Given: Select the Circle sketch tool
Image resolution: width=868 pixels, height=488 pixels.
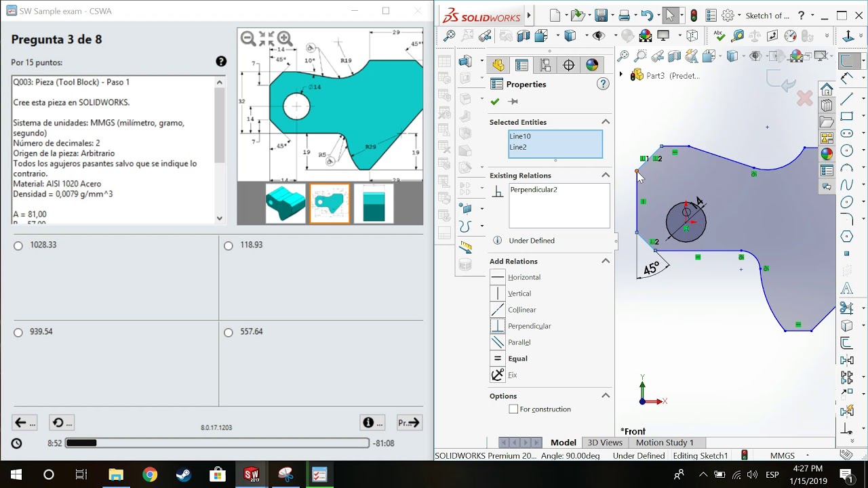Looking at the screenshot, I should 846,150.
